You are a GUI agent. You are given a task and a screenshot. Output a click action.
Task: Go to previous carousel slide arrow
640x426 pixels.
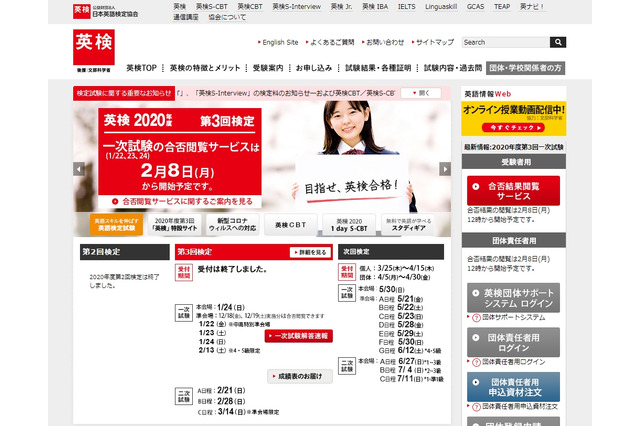(79, 169)
